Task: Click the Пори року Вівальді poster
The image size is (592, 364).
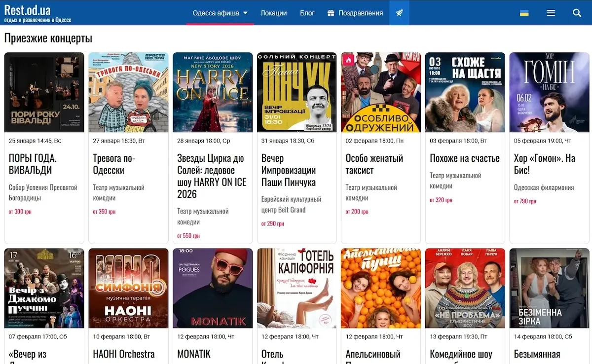Action: pyautogui.click(x=44, y=92)
